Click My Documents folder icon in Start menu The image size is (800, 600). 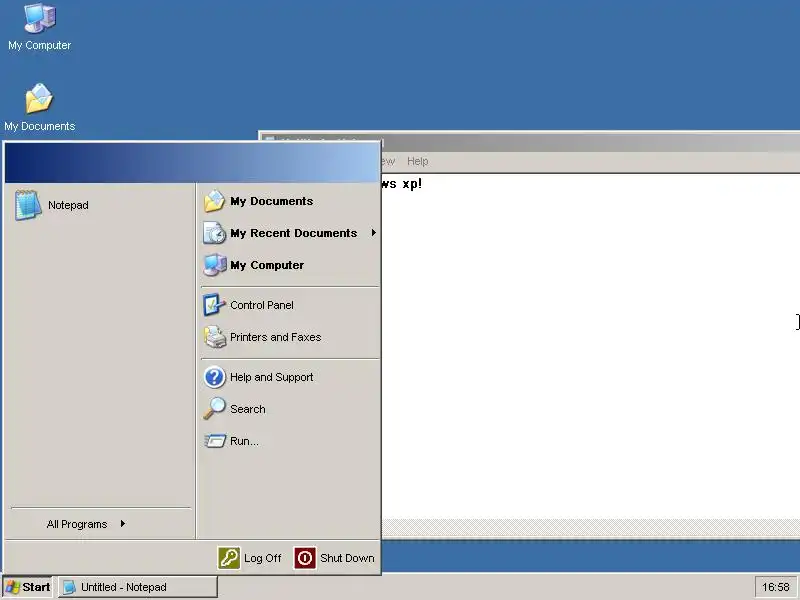pyautogui.click(x=214, y=201)
